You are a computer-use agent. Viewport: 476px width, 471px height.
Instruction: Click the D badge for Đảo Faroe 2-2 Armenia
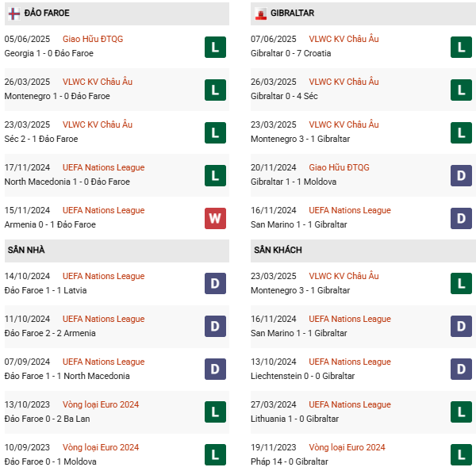click(215, 327)
